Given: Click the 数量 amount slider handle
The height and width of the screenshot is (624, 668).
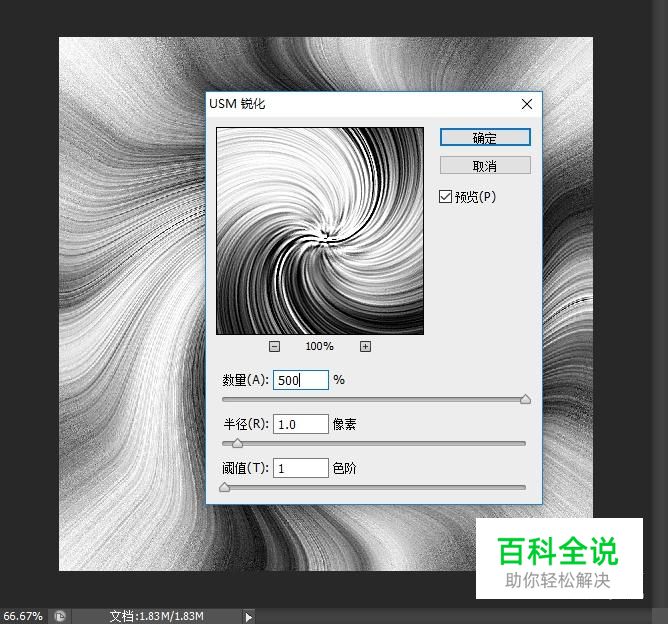Looking at the screenshot, I should (525, 399).
